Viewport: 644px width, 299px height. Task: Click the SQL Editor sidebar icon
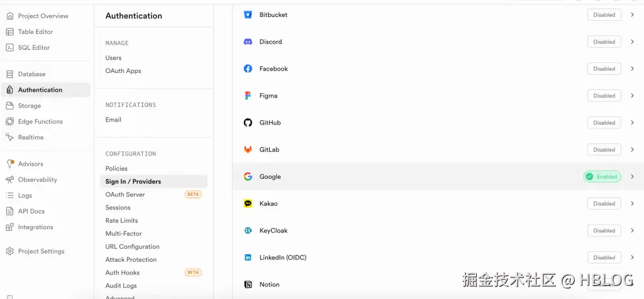(9, 48)
